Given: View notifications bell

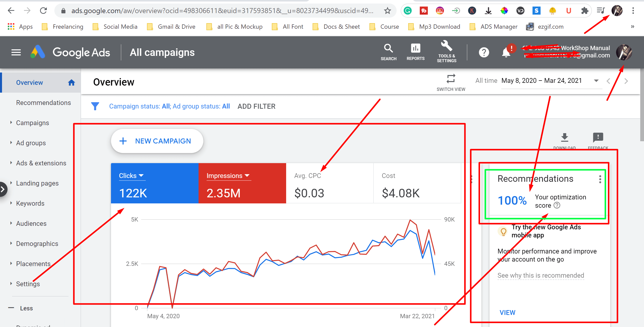Looking at the screenshot, I should point(506,52).
